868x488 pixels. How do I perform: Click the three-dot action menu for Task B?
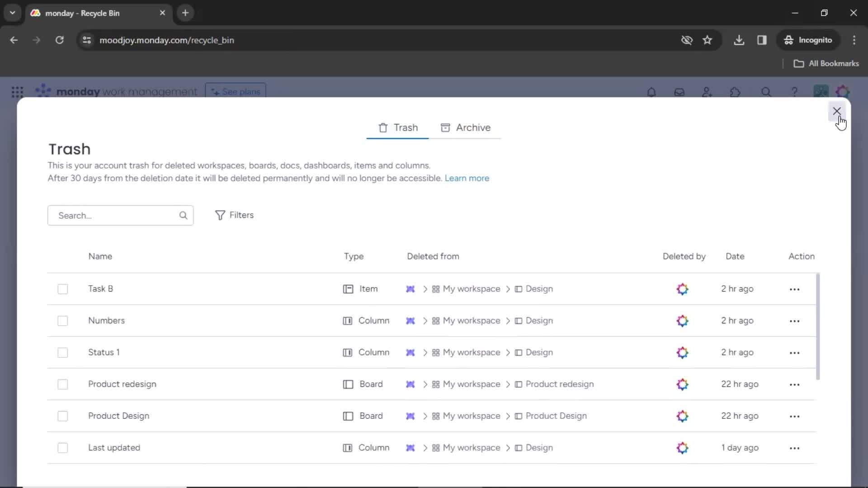point(795,288)
